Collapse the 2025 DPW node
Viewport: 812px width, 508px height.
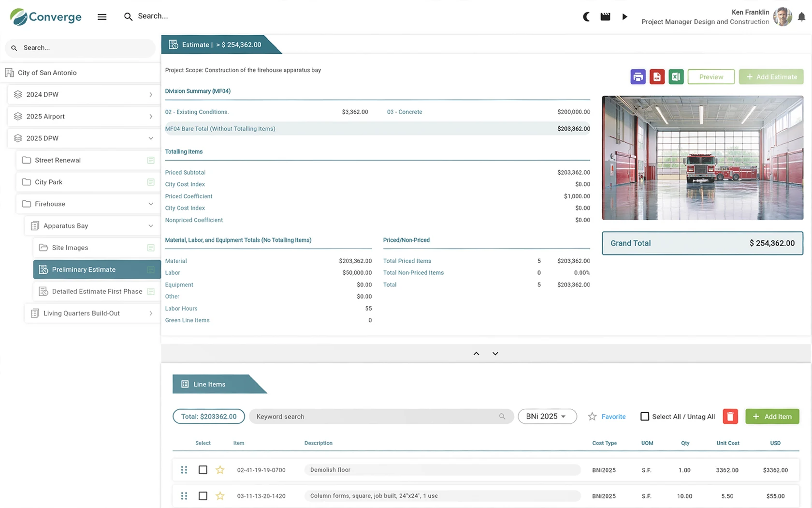pyautogui.click(x=151, y=138)
